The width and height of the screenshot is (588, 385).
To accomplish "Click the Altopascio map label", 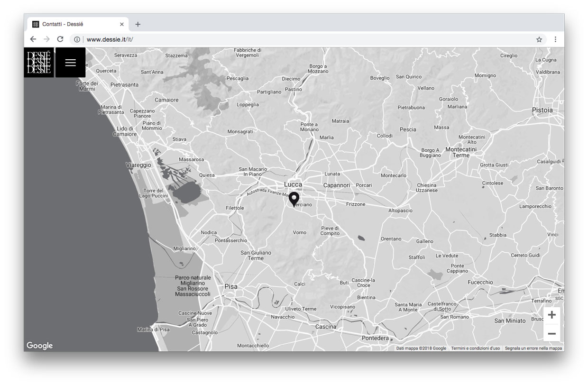I will pyautogui.click(x=400, y=211).
